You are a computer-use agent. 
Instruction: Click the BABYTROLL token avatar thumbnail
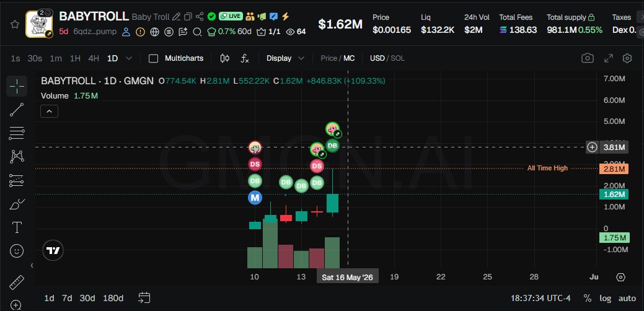[x=39, y=24]
